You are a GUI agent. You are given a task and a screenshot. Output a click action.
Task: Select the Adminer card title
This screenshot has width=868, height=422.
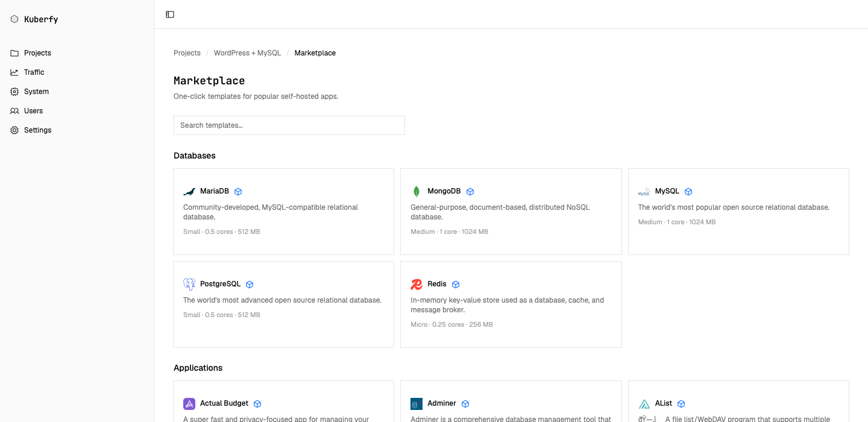click(x=442, y=403)
